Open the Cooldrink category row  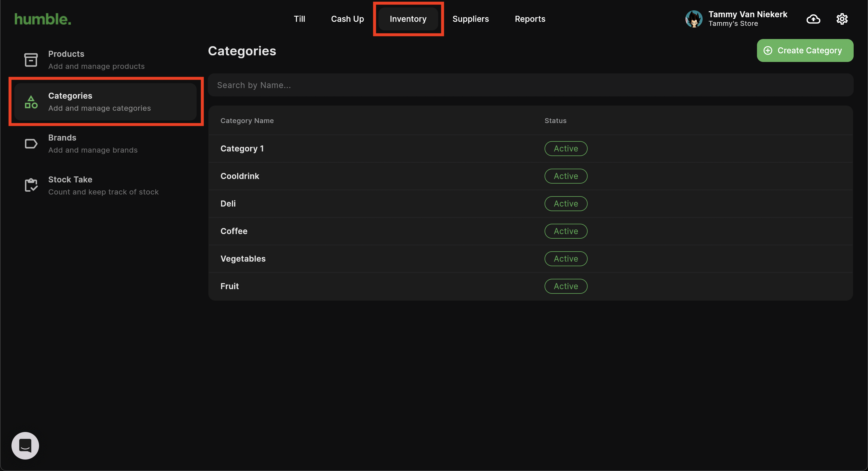click(530, 176)
